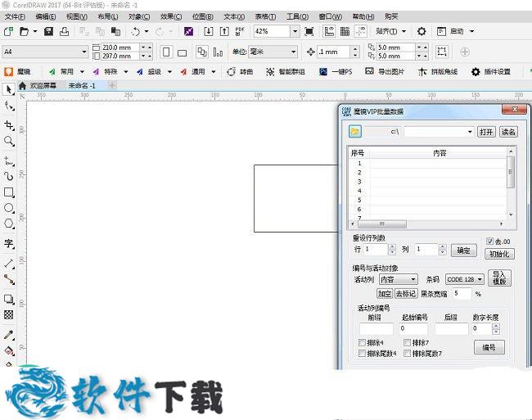Select the Connector line tool

pos(9,279)
